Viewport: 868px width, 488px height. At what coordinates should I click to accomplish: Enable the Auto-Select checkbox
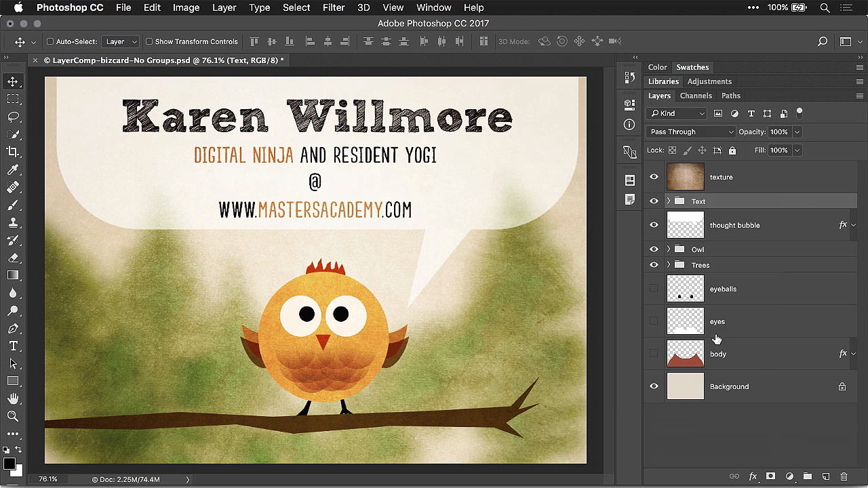tap(50, 41)
